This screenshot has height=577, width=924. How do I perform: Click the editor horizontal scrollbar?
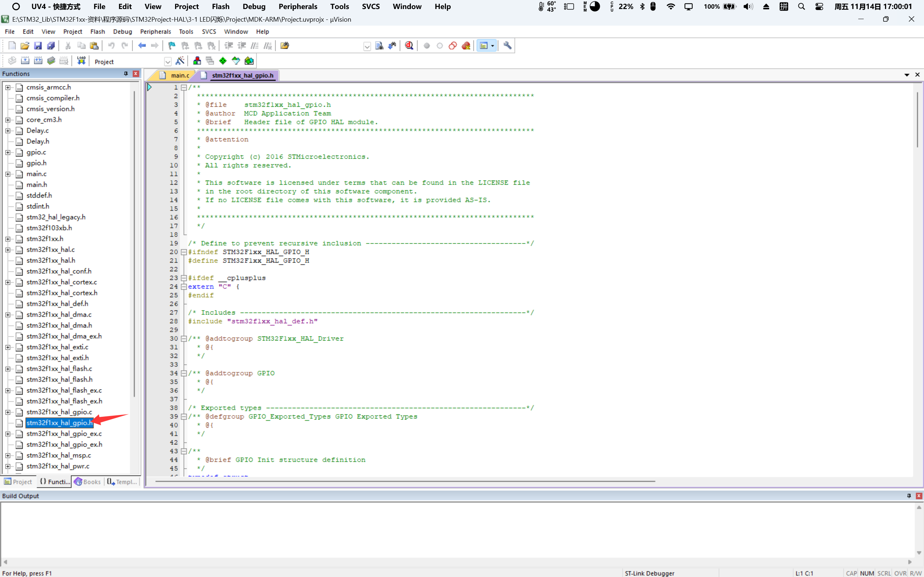405,481
